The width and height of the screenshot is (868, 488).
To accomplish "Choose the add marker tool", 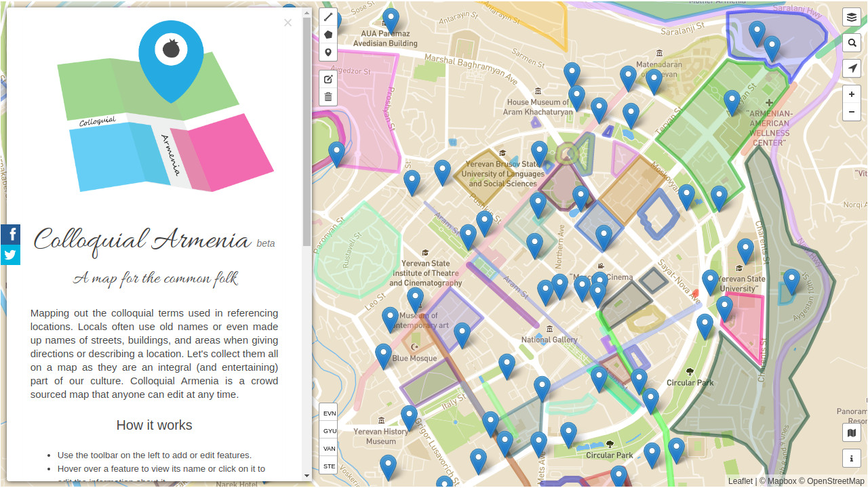I will click(328, 52).
